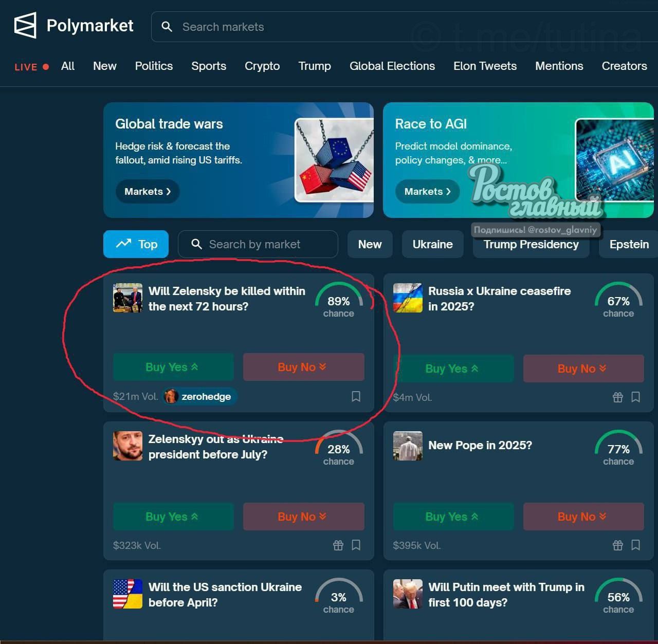The width and height of the screenshot is (658, 644).
Task: Click the magnifier icon in Search by market
Action: pos(196,244)
